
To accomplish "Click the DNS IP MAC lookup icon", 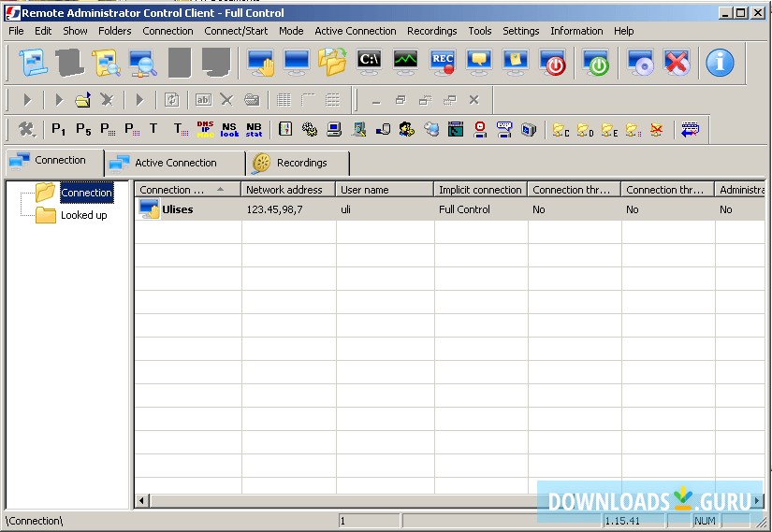I will click(x=205, y=129).
